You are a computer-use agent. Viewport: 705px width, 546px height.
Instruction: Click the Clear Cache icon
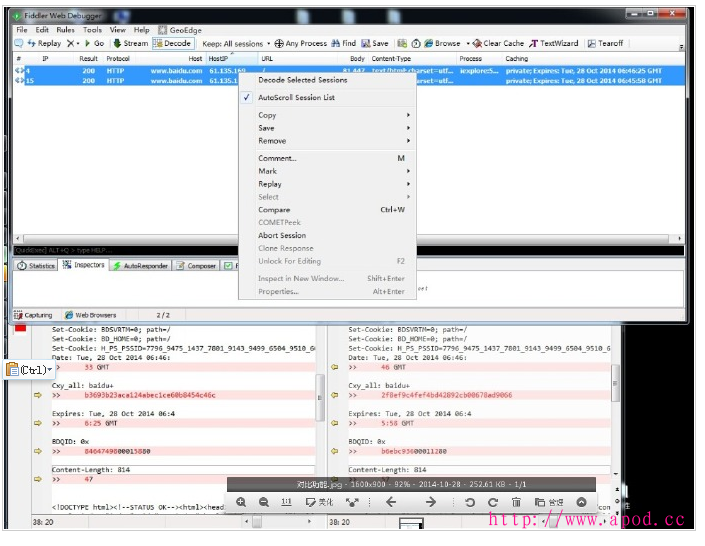[x=479, y=44]
